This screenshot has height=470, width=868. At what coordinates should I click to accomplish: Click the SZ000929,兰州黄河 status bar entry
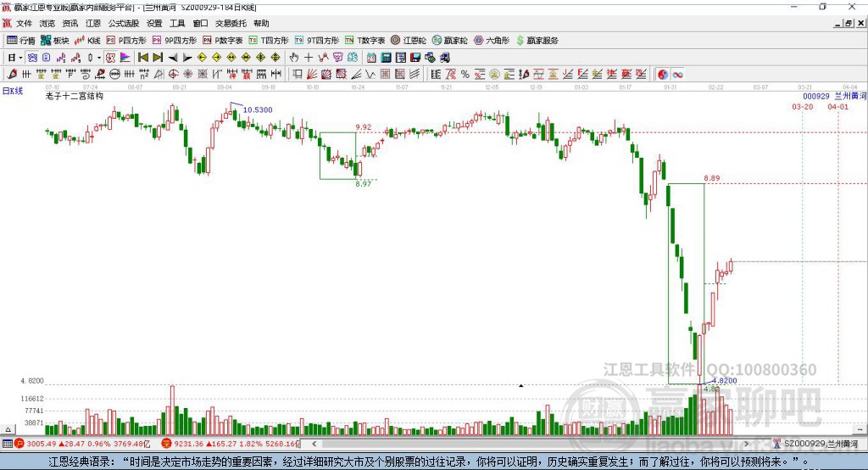point(816,444)
